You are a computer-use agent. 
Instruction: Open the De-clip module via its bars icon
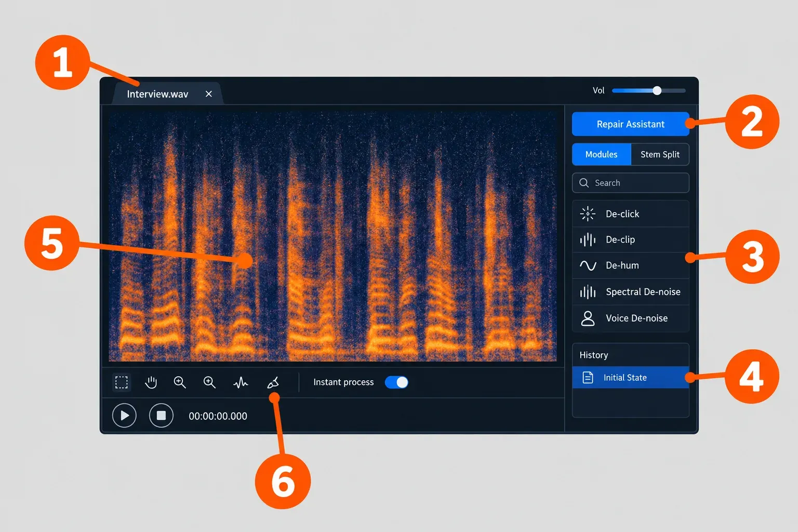coord(588,240)
